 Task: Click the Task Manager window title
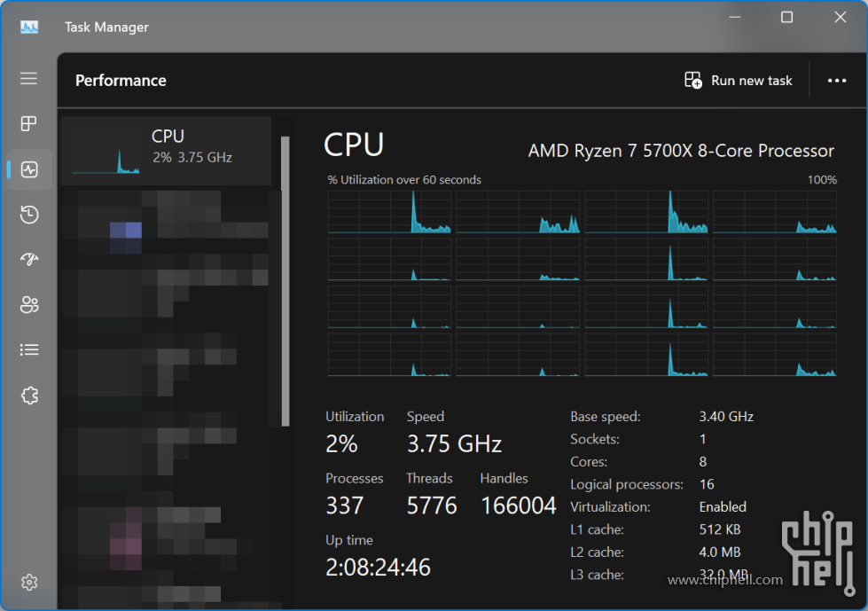pyautogui.click(x=107, y=27)
